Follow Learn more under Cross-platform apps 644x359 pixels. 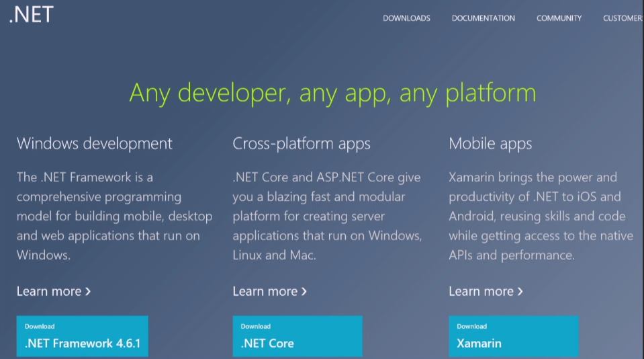coord(269,291)
